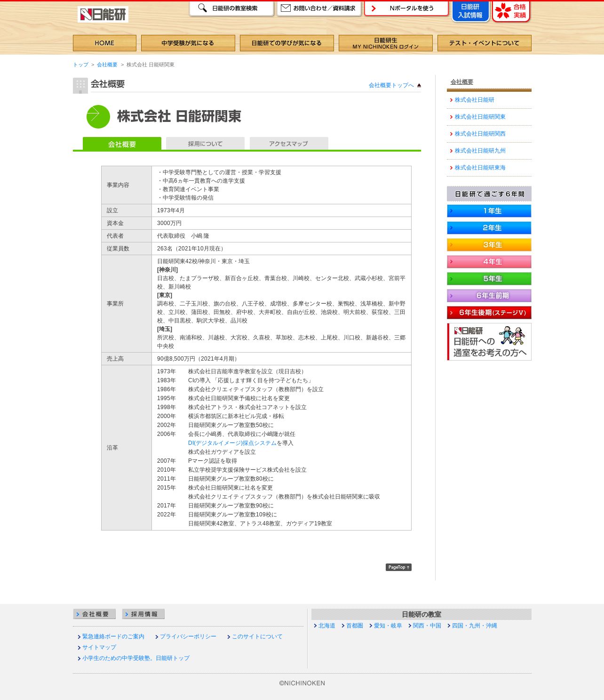Click the トップ breadcrumb link
604x700 pixels.
[80, 64]
